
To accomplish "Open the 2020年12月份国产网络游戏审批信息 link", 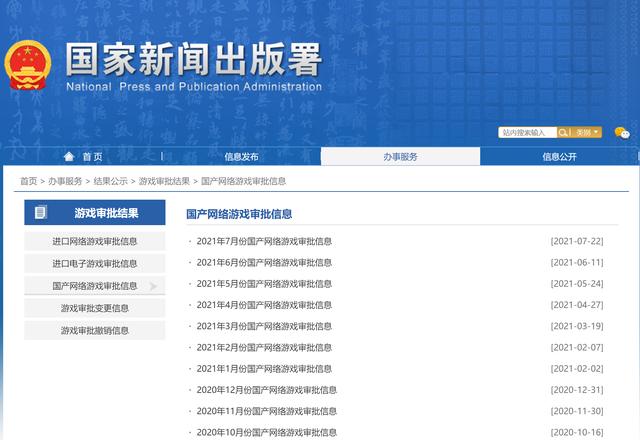I will (266, 390).
